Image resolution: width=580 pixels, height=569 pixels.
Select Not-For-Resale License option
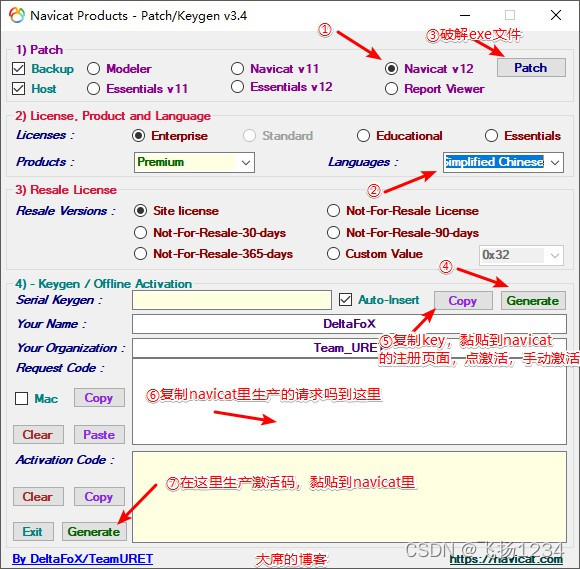(x=333, y=211)
